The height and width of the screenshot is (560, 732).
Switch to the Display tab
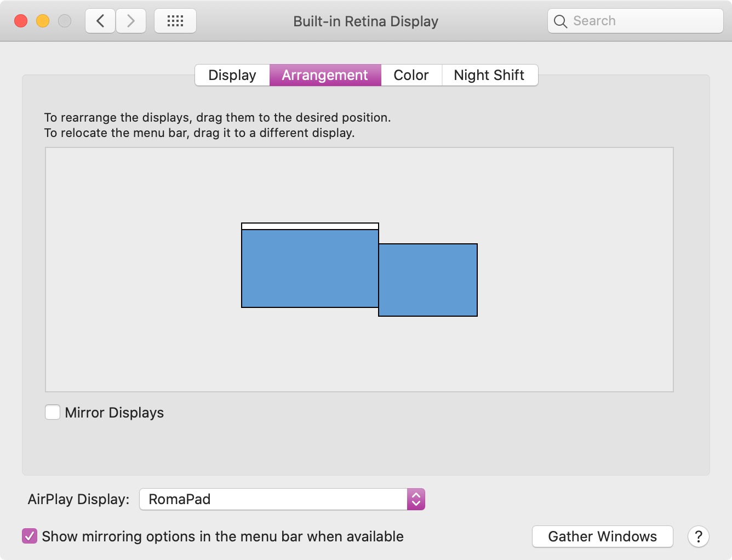pos(232,75)
